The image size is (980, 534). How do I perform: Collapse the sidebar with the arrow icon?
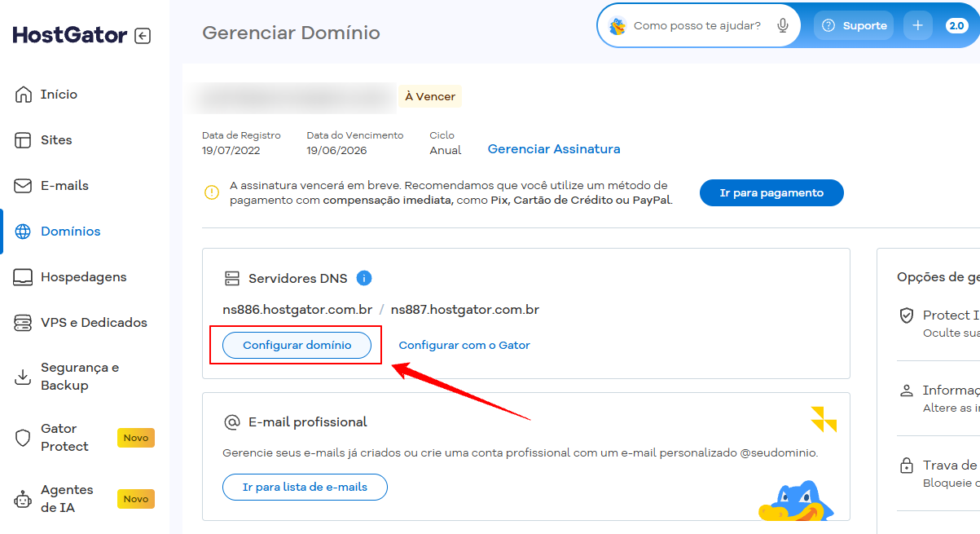point(143,36)
